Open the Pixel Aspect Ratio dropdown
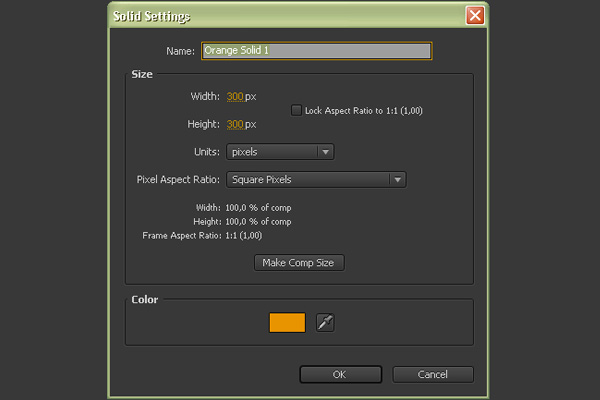This screenshot has height=400, width=600. [x=316, y=180]
